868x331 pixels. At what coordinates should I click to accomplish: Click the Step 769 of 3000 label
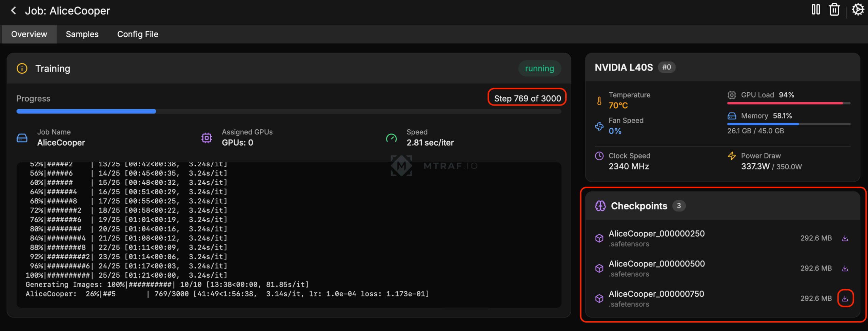point(527,98)
